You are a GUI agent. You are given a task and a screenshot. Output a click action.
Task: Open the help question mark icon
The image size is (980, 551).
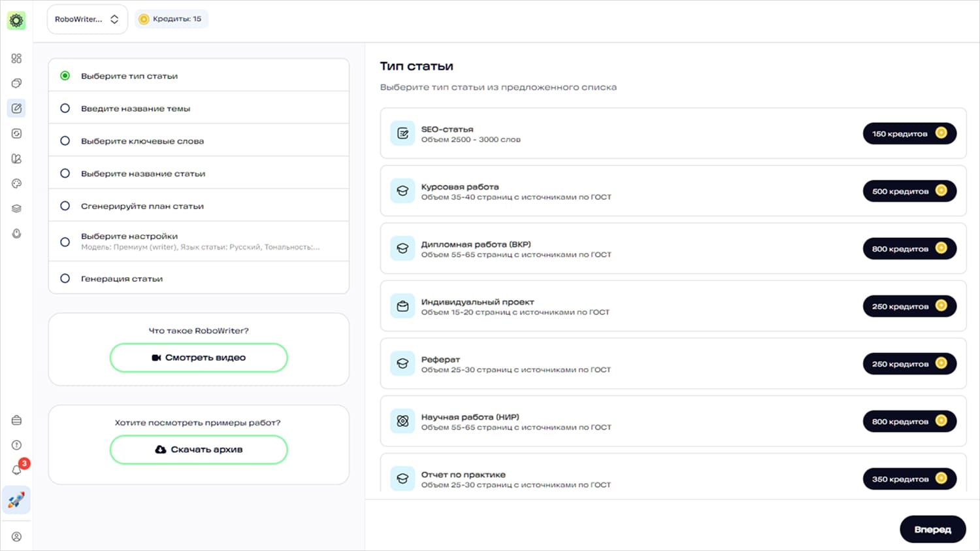coord(16,445)
